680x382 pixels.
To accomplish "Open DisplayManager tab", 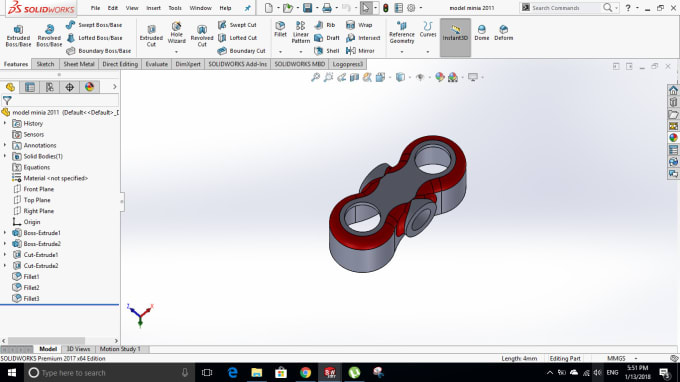I will coord(89,87).
